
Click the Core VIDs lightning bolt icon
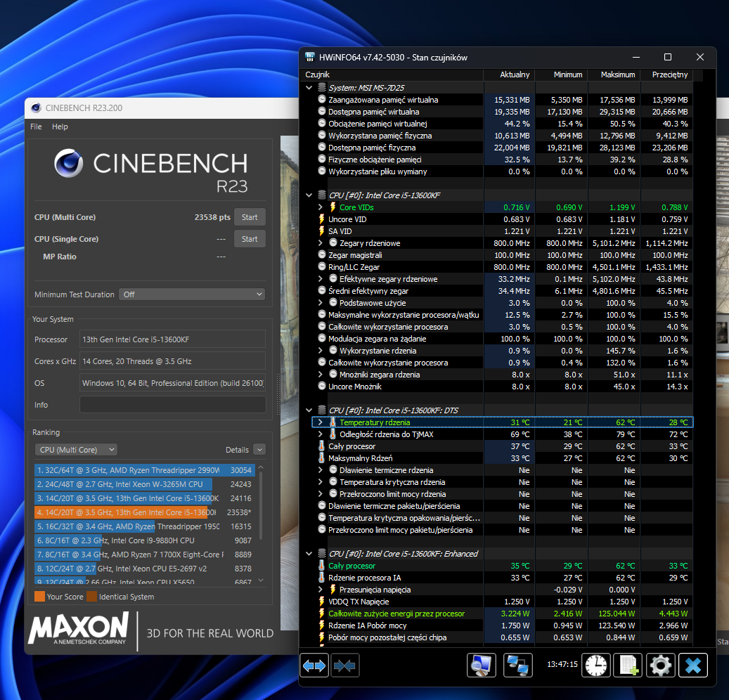[333, 207]
